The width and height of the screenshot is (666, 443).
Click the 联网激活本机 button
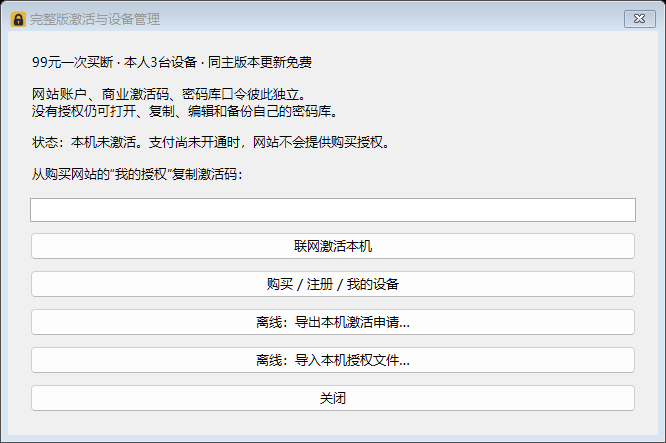click(x=333, y=246)
